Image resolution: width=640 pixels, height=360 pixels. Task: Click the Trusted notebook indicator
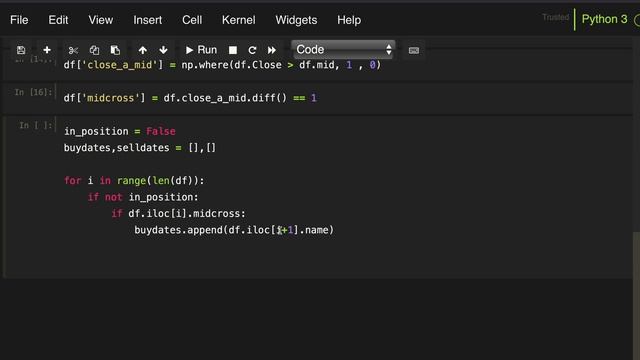(556, 18)
